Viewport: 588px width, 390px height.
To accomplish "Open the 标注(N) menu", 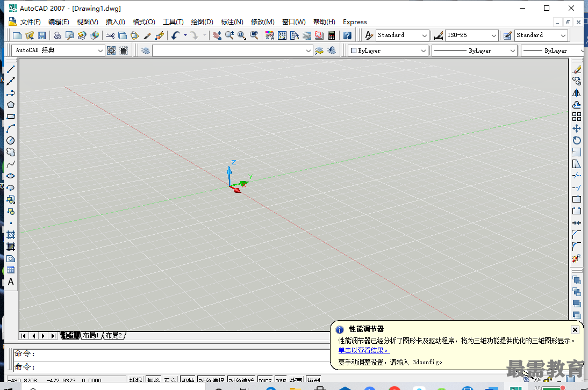I will (x=232, y=22).
